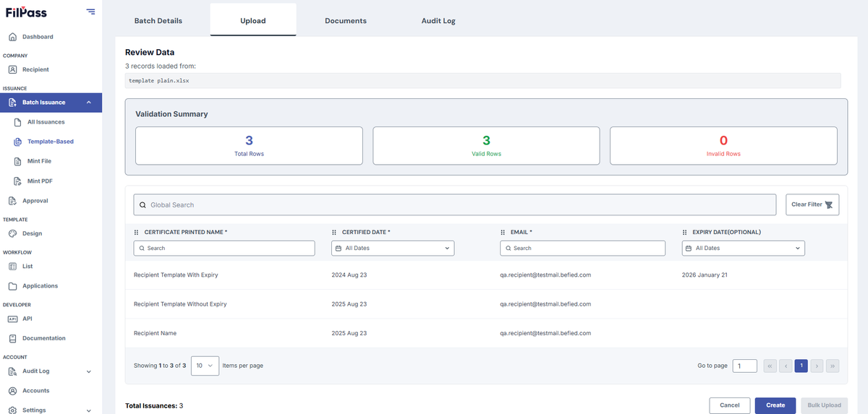The width and height of the screenshot is (868, 414).
Task: Open Mint PDF in sidebar
Action: (x=39, y=181)
